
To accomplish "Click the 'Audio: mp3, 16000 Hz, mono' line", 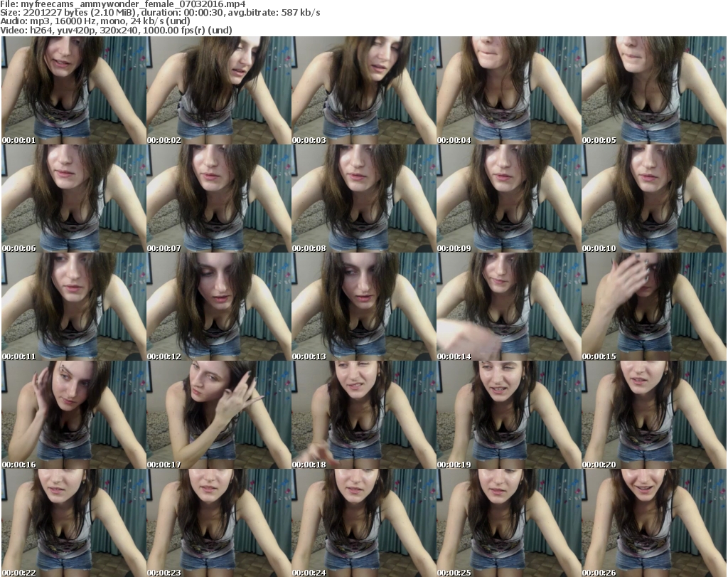I will click(x=95, y=21).
